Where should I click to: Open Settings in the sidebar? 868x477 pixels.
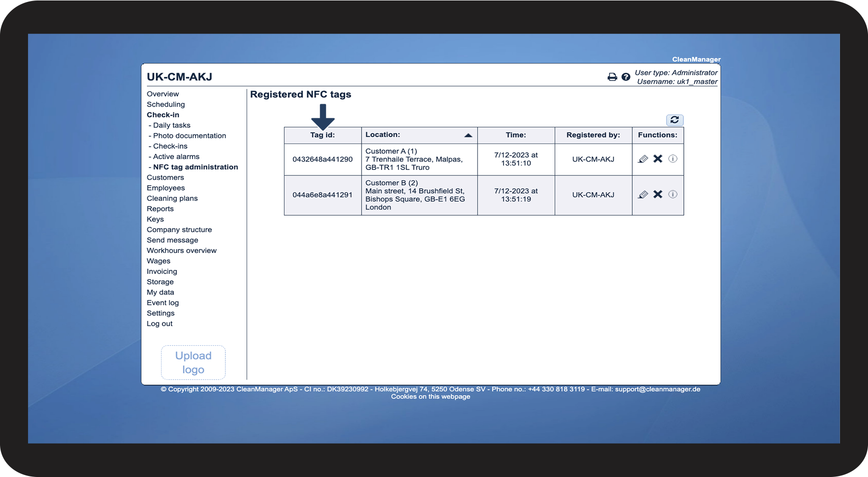tap(161, 313)
